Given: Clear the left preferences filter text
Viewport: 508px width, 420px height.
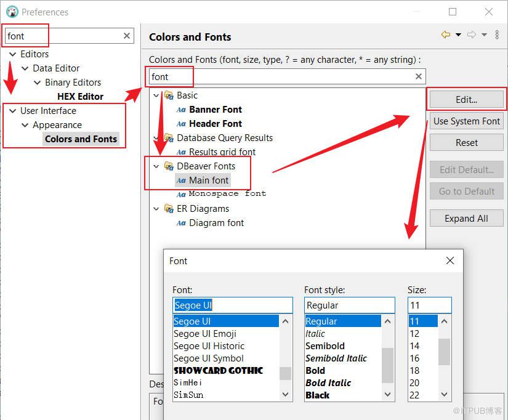Looking at the screenshot, I should click(127, 36).
